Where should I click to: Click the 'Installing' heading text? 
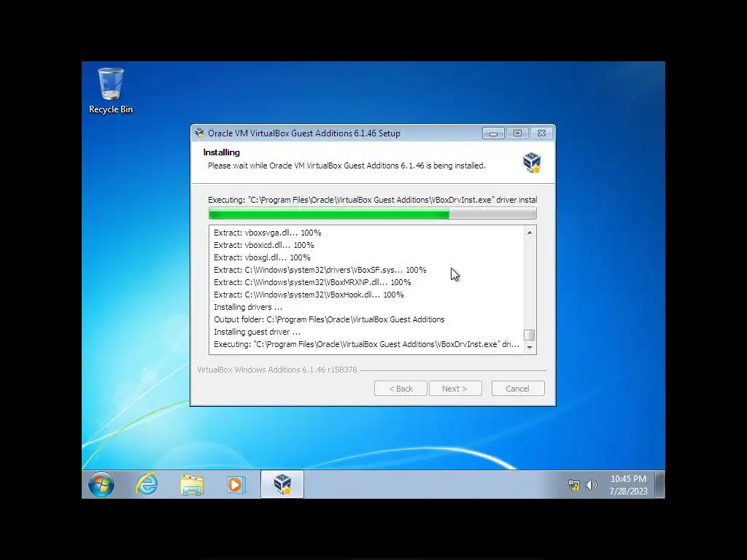pos(222,152)
